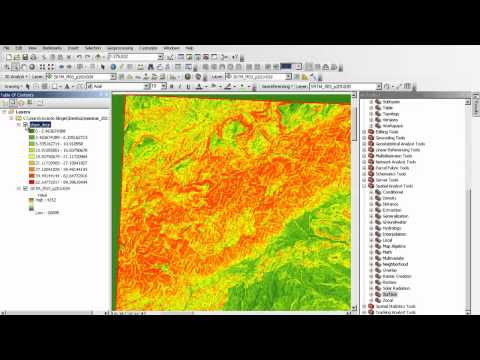Select the Find binoculars tool
Viewport: 480px width, 360px height.
click(x=151, y=67)
